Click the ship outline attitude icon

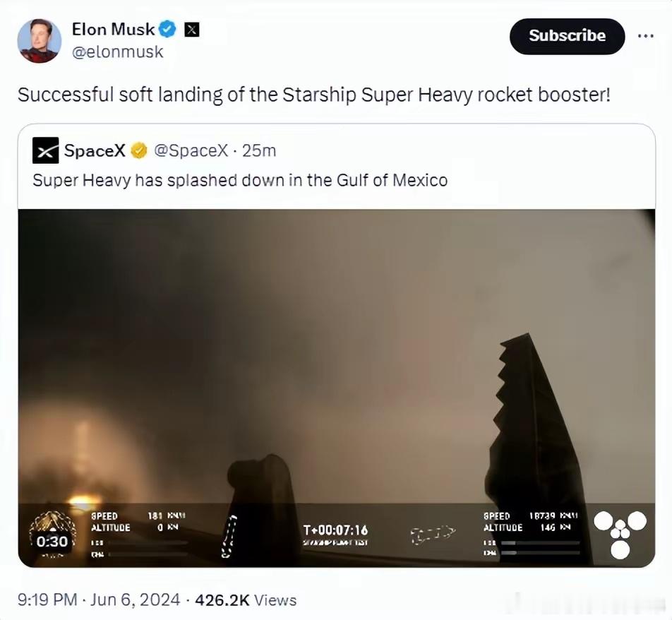pos(433,535)
